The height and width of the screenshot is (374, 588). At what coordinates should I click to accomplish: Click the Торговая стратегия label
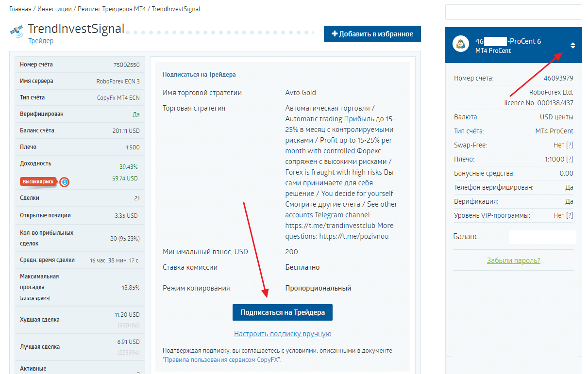tap(194, 108)
